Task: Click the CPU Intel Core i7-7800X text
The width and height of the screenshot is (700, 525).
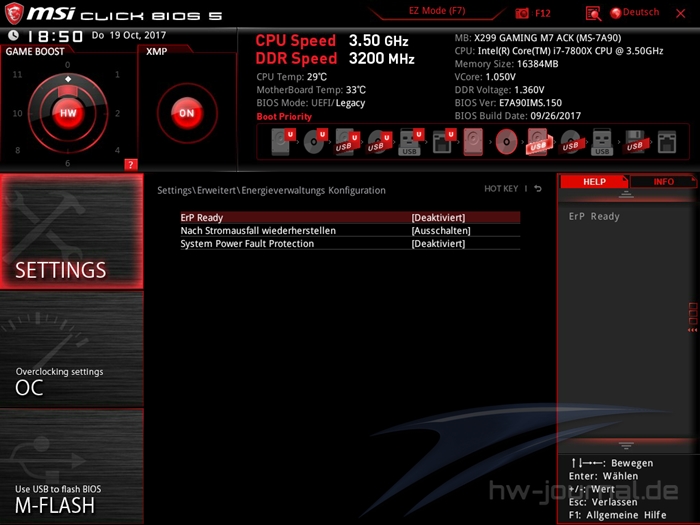Action: 558,51
